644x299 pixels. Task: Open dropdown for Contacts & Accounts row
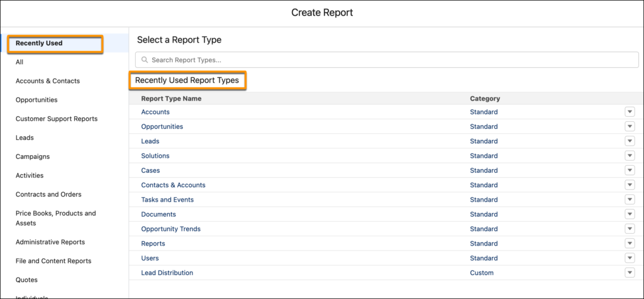[630, 185]
